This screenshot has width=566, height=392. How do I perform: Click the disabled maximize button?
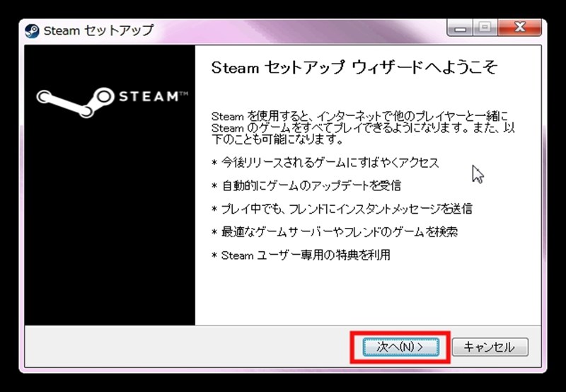pos(485,28)
